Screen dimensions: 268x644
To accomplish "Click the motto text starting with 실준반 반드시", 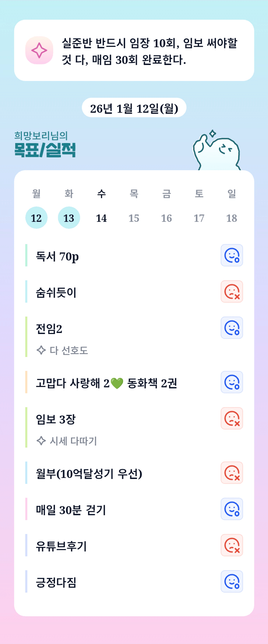I will pyautogui.click(x=150, y=51).
